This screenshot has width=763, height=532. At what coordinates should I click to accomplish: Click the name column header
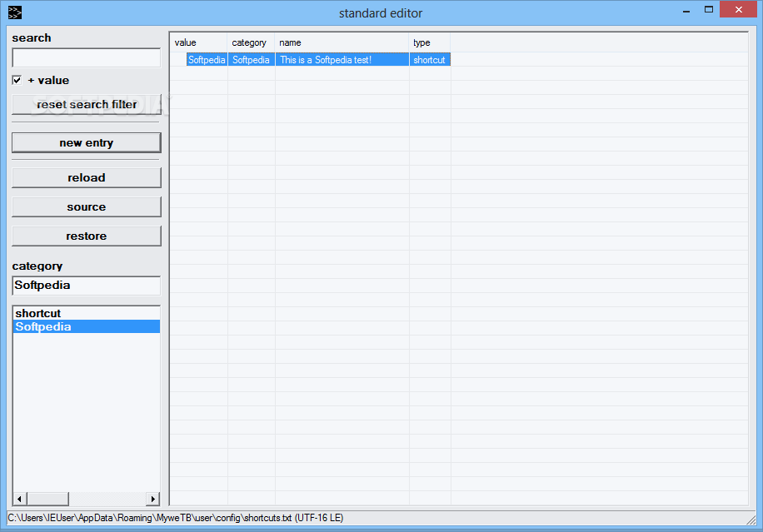coord(342,42)
